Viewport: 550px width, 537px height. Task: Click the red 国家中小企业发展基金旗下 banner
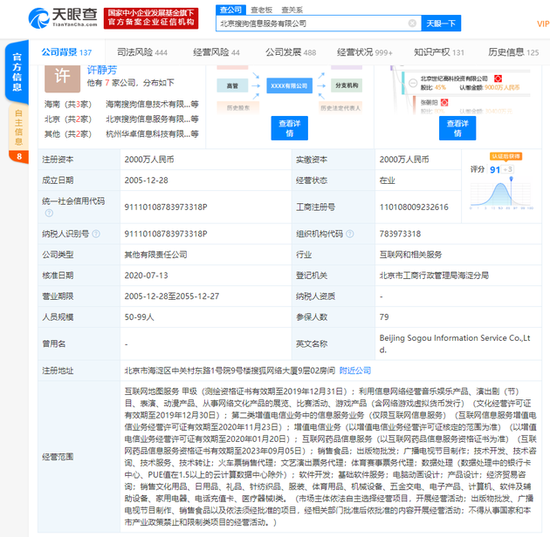(151, 18)
